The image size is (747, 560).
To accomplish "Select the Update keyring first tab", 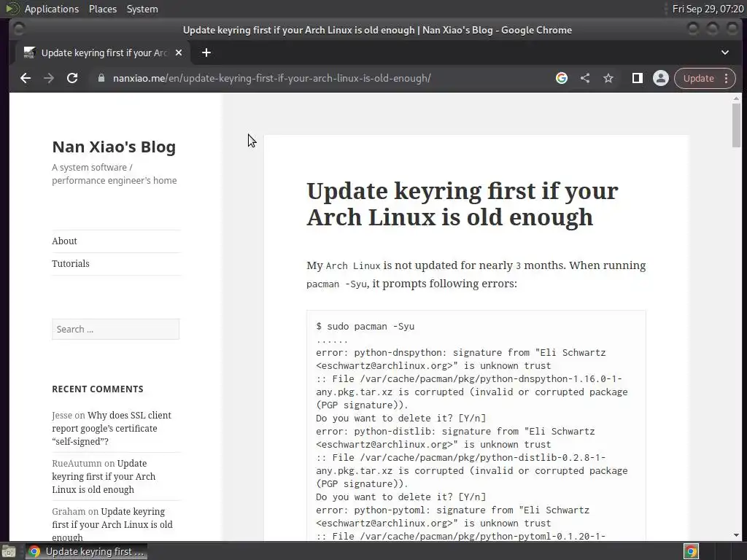I will coord(103,52).
